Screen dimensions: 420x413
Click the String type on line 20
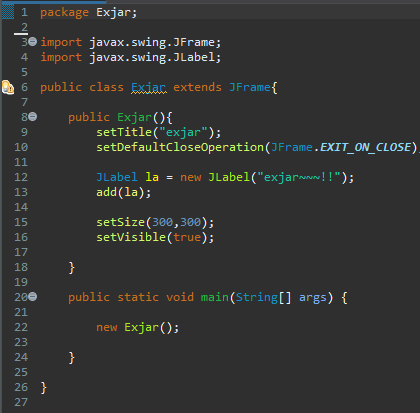point(257,297)
